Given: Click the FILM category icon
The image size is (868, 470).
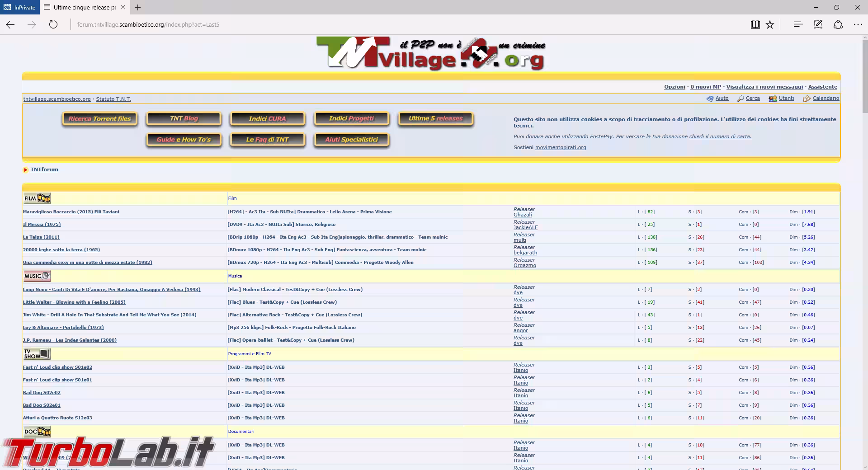Looking at the screenshot, I should tap(37, 198).
